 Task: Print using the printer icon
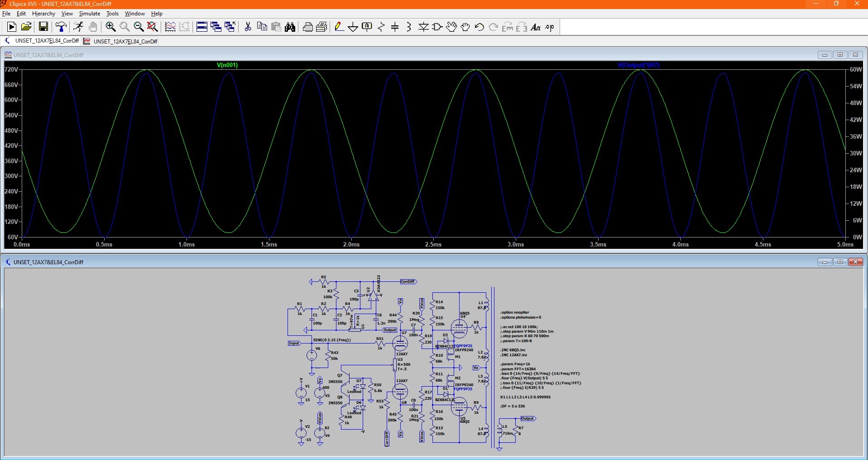tap(308, 27)
